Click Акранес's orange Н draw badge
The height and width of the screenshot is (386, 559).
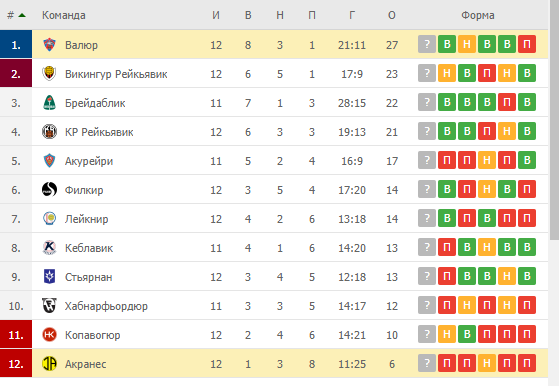487,363
